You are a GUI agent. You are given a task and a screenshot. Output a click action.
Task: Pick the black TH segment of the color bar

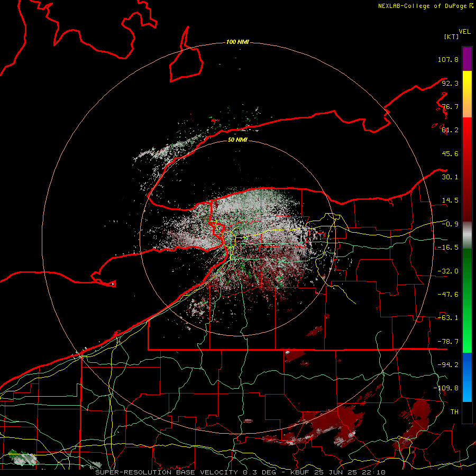click(x=467, y=413)
